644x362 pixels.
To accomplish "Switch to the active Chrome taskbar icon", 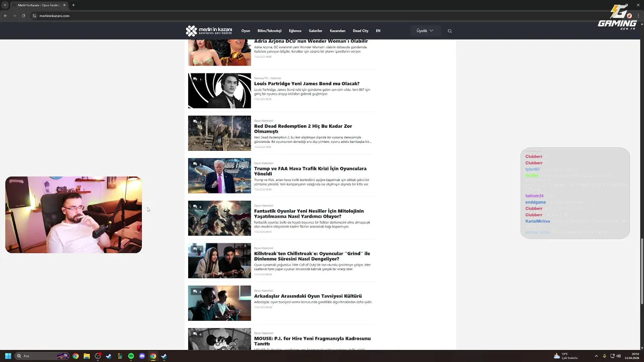I will 153,356.
